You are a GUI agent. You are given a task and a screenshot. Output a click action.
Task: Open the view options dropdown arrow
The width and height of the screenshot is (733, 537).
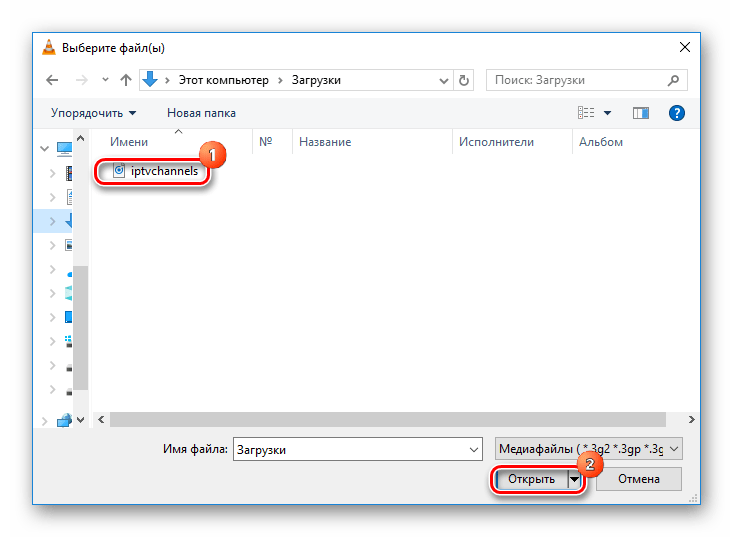(607, 113)
